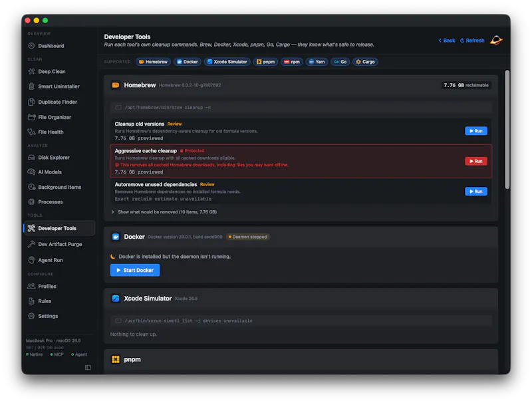Click the 7.76 GB reclaimable badge
Screen dimensions: 532x403
466,85
